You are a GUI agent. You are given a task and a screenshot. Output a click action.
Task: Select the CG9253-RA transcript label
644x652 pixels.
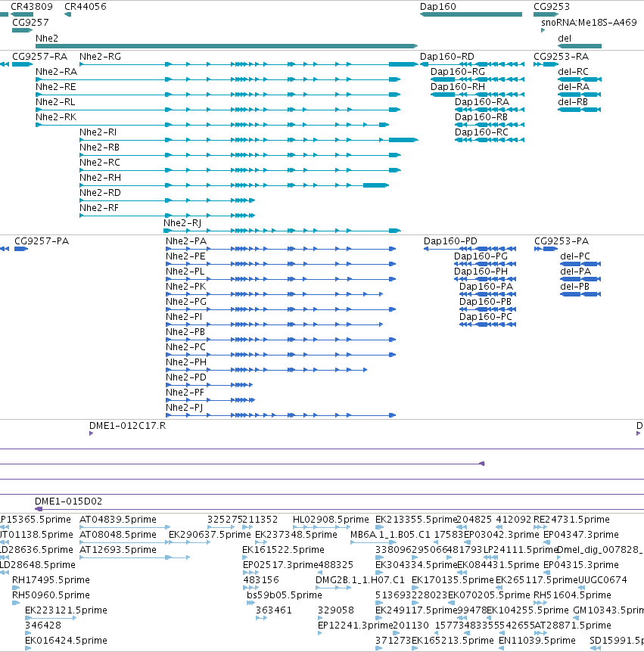coord(562,57)
